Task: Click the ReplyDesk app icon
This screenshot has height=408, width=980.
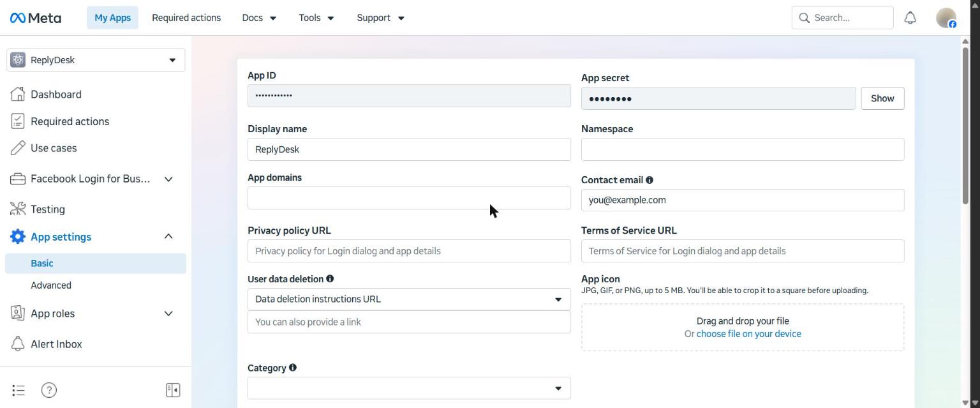Action: pos(18,60)
